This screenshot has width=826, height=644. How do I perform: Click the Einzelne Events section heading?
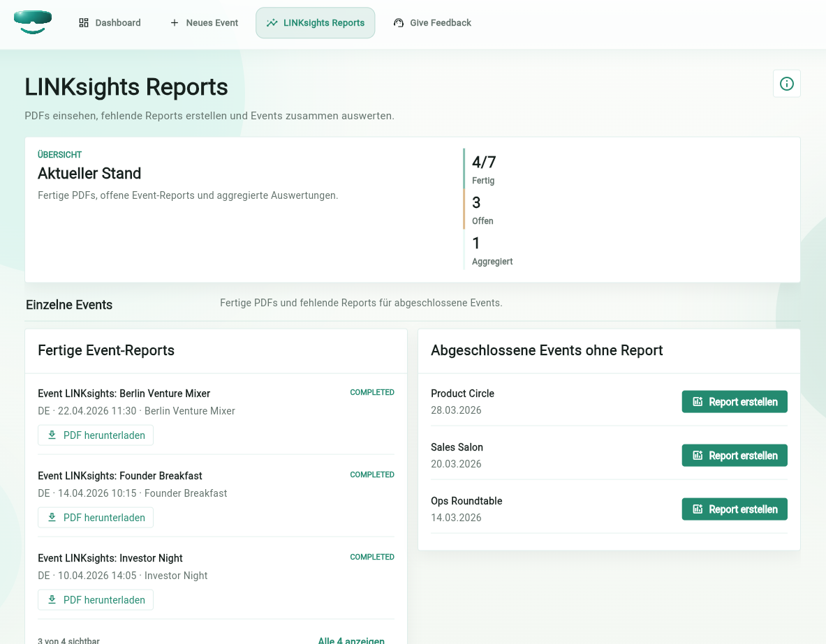pyautogui.click(x=69, y=305)
